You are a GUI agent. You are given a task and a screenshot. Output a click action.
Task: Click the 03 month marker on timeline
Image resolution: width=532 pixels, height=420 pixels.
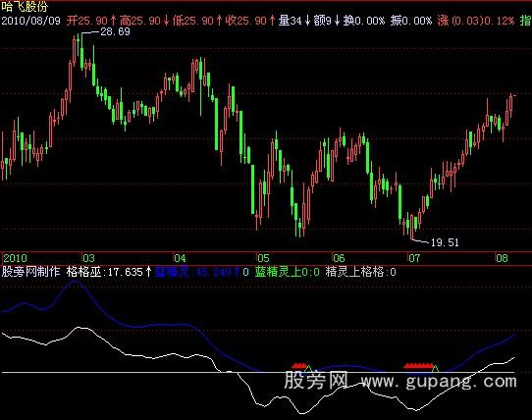click(x=88, y=258)
